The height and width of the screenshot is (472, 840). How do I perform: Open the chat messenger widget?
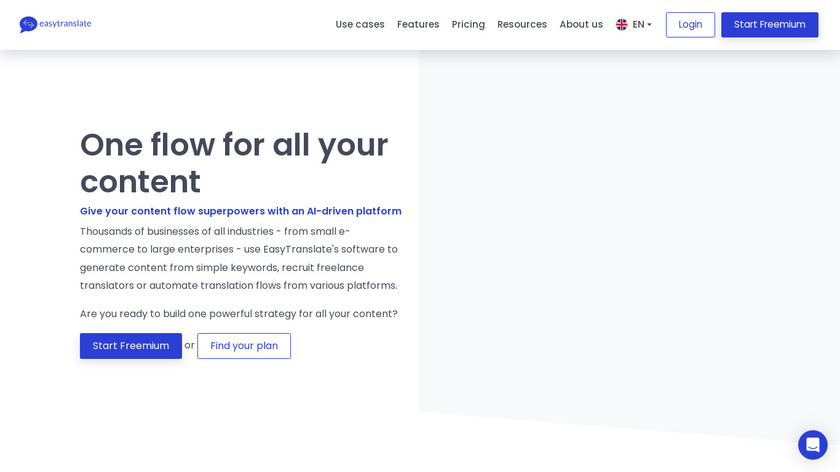(812, 445)
